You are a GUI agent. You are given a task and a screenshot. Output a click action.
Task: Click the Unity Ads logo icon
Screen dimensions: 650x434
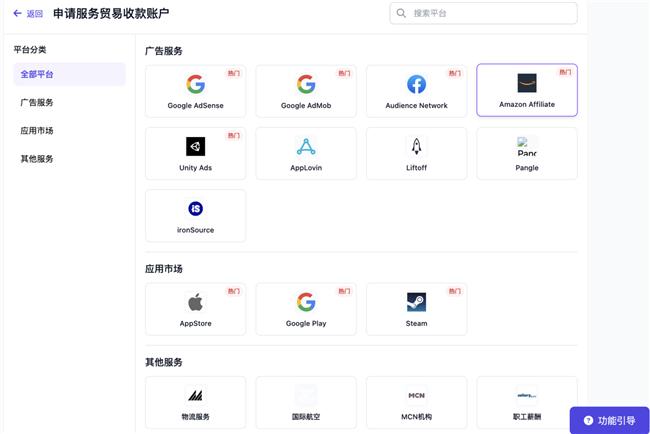195,146
